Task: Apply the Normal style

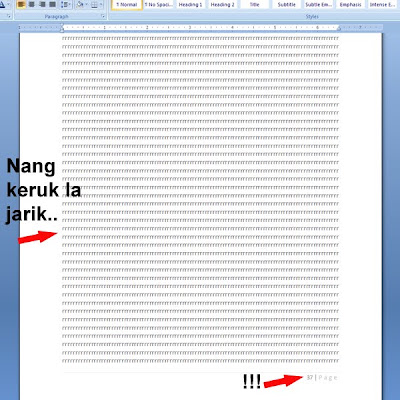Action: pyautogui.click(x=127, y=5)
